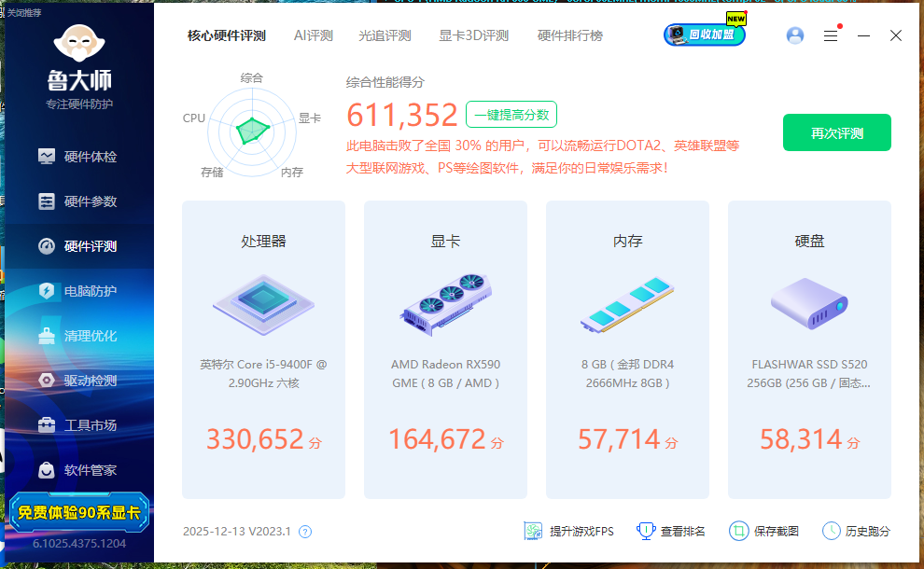The height and width of the screenshot is (569, 924).
Task: Select the 处理器 score card
Action: click(263, 349)
